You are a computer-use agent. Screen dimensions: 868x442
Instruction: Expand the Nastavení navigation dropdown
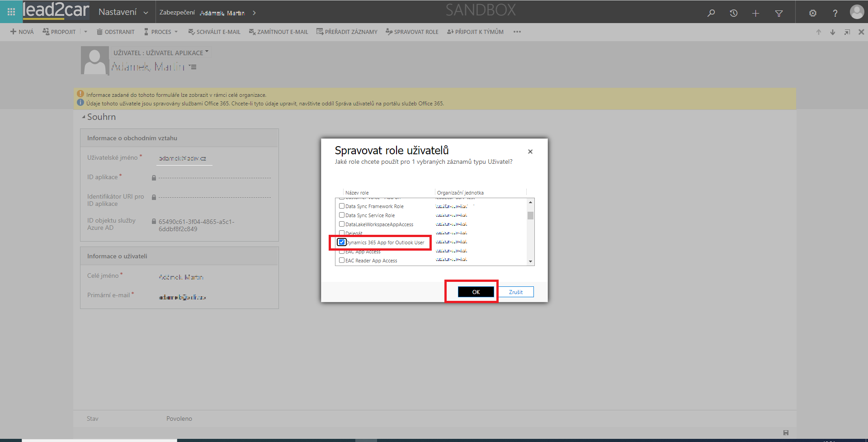146,13
